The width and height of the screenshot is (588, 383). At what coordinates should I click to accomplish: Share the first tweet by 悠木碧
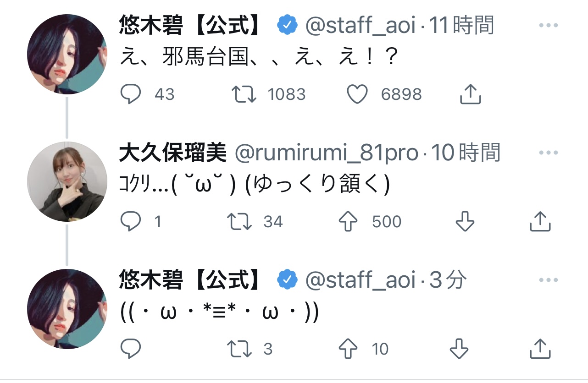point(470,94)
